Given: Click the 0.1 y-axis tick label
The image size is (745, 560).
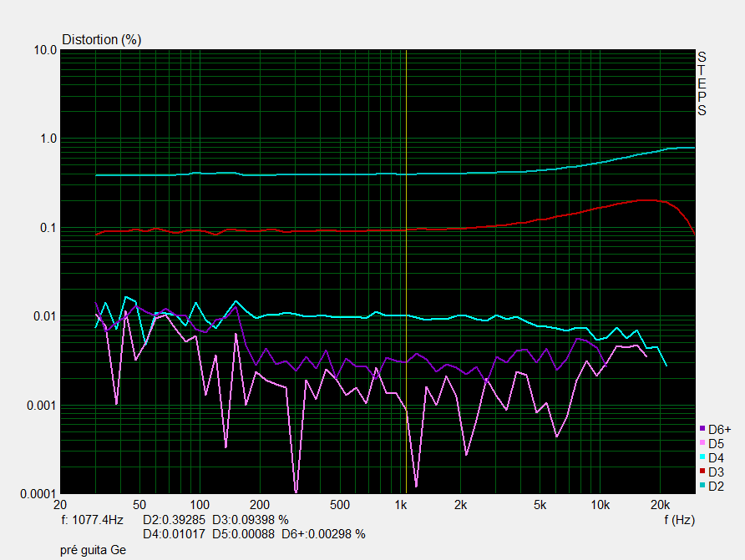Looking at the screenshot, I should point(48,227).
